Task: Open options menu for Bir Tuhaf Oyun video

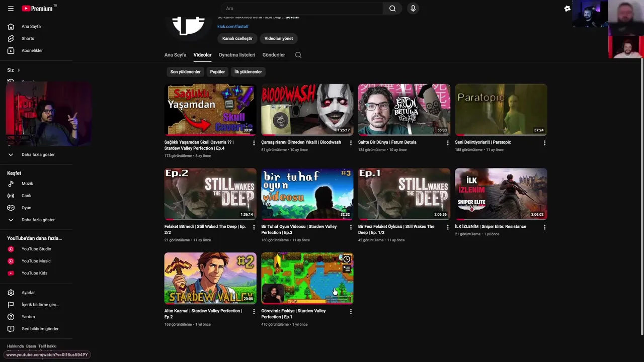Action: pyautogui.click(x=351, y=227)
